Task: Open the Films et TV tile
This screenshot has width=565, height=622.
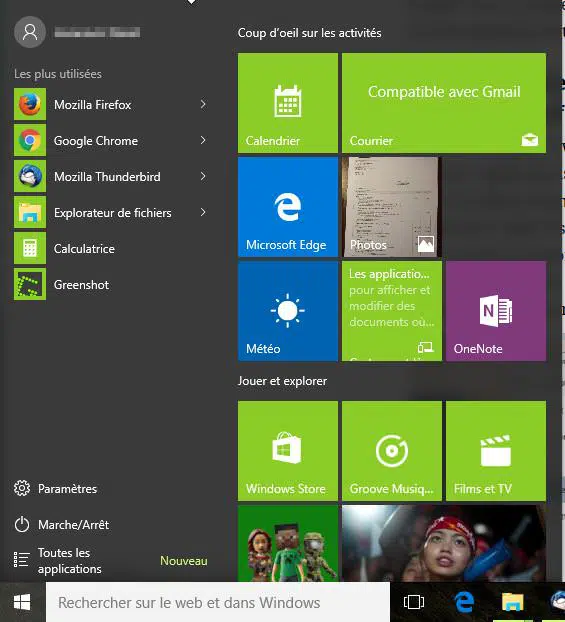Action: 496,451
